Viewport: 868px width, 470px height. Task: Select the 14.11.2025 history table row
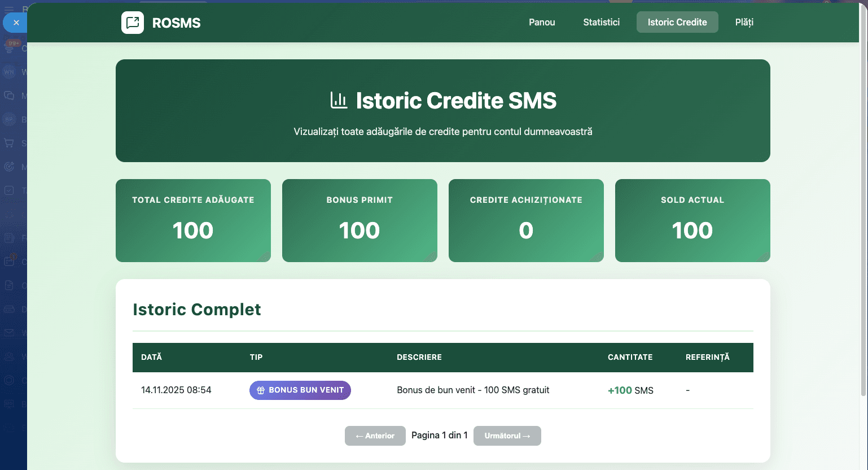click(x=442, y=390)
